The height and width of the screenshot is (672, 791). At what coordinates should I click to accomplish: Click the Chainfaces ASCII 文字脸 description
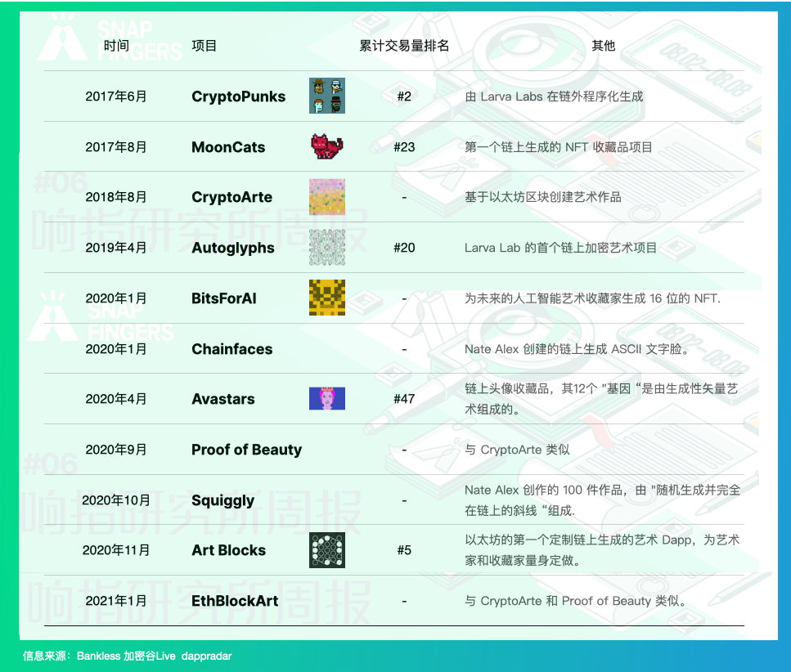(578, 349)
